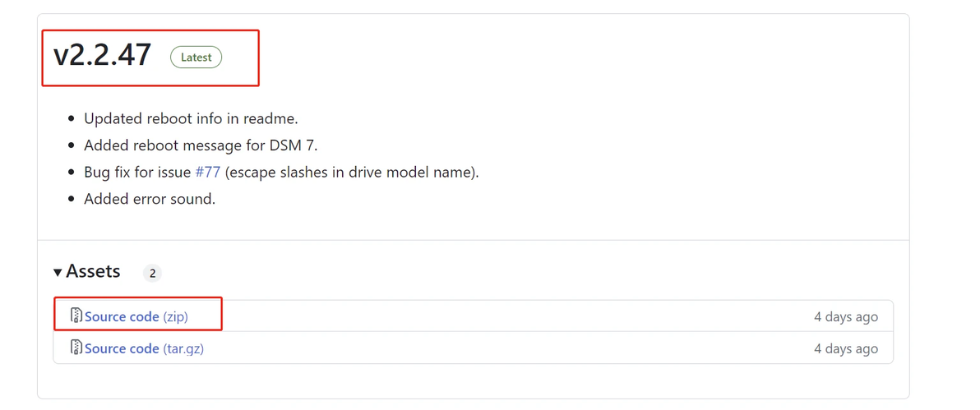Open the v2.2.47 release title

[x=102, y=55]
